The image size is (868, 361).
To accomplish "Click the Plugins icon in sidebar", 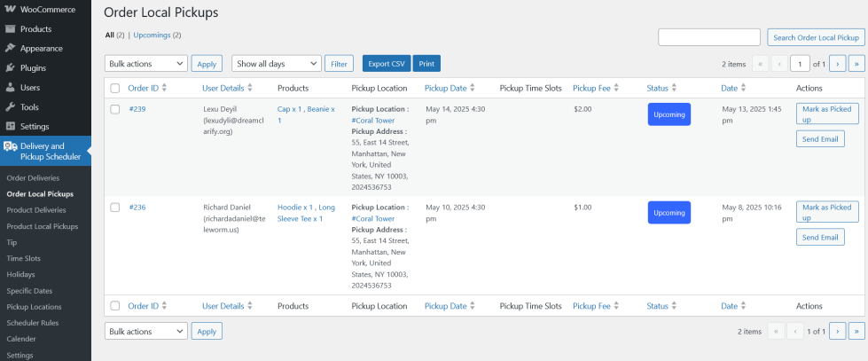I will (10, 67).
